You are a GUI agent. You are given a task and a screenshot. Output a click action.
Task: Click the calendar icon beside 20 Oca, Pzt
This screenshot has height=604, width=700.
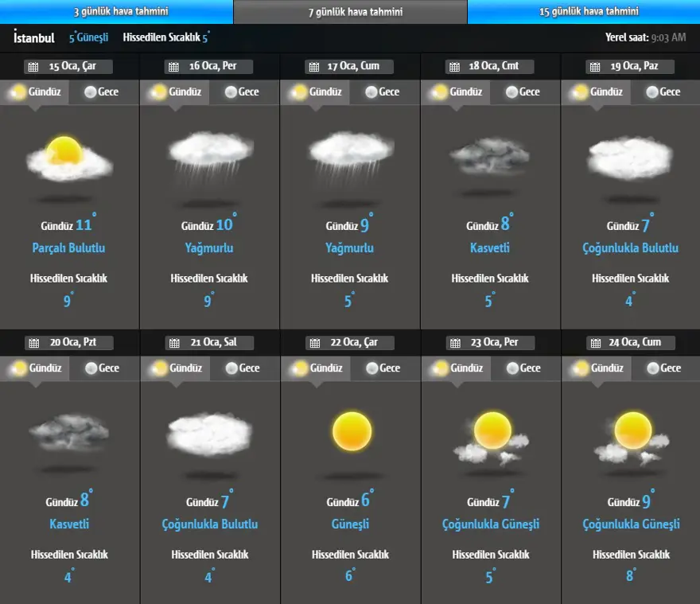click(33, 343)
